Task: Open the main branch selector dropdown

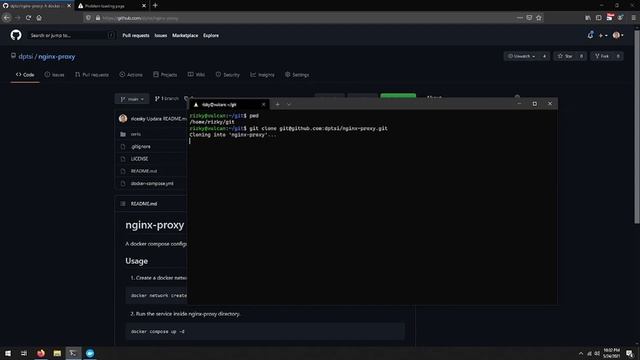Action: point(132,99)
